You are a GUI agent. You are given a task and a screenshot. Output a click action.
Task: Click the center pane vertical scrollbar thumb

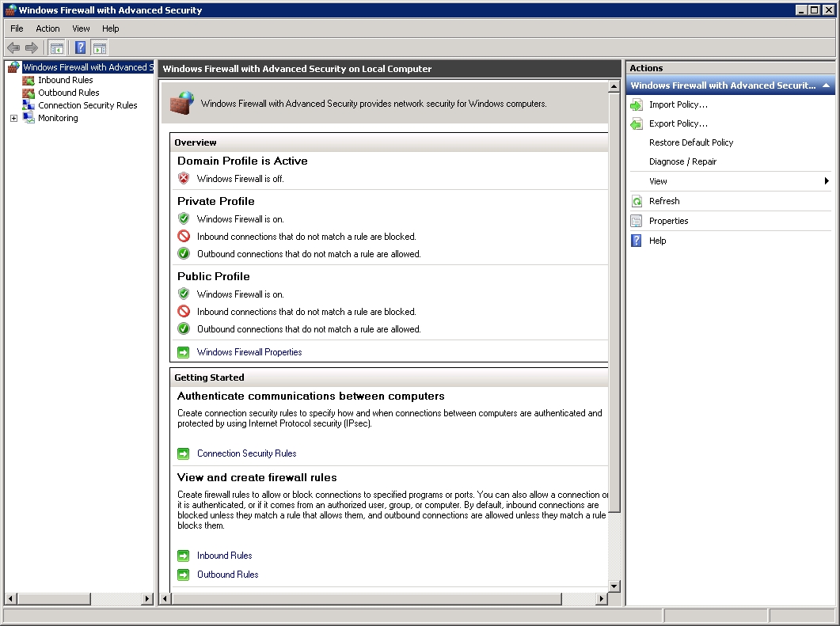point(614,302)
